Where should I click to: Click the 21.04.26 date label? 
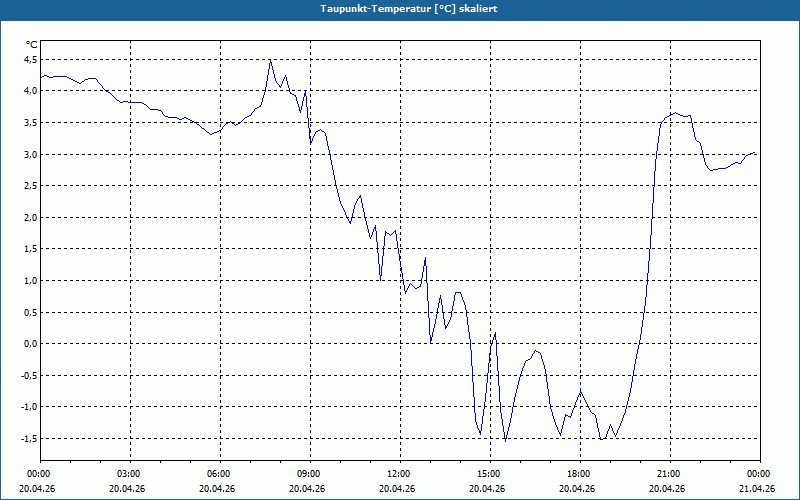coord(757,488)
